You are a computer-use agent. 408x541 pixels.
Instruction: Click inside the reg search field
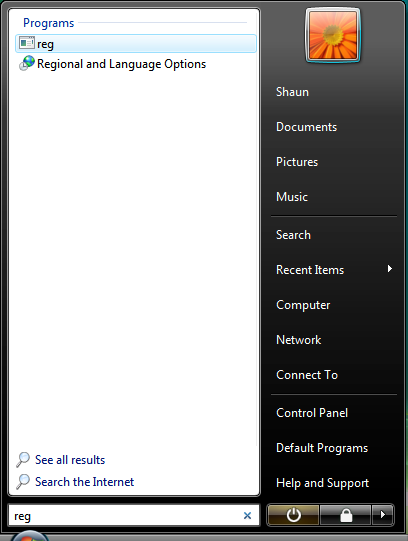[126, 516]
